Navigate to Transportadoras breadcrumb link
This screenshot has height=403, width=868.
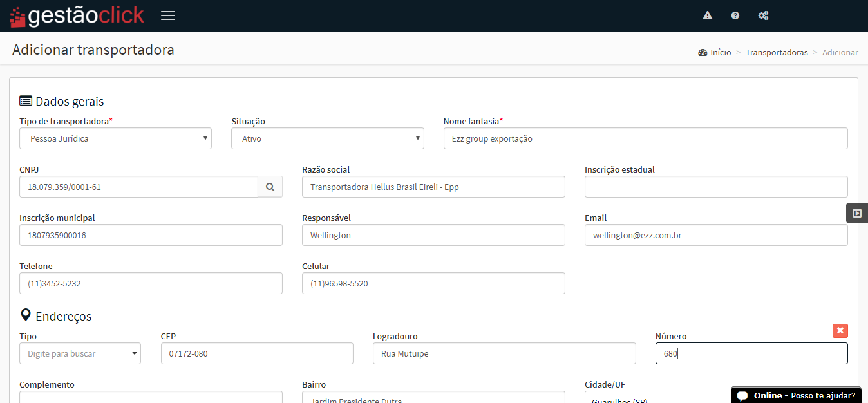click(776, 53)
